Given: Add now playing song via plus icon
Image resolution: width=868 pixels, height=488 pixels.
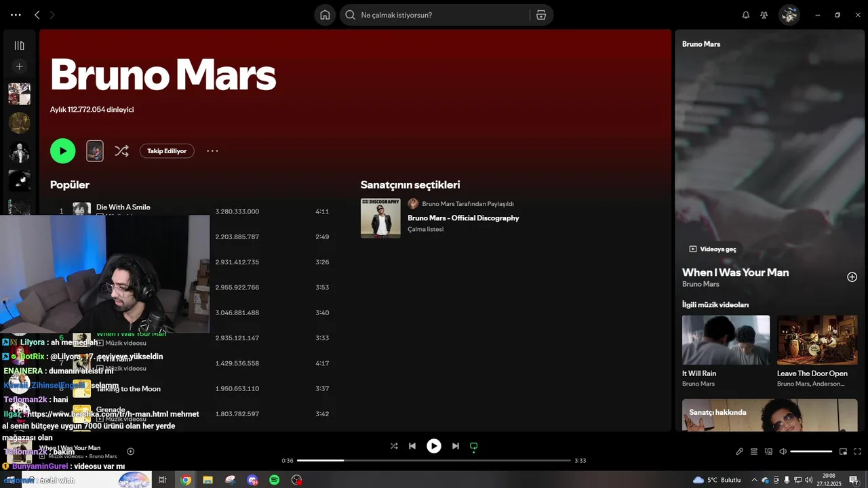Looking at the screenshot, I should tap(131, 451).
